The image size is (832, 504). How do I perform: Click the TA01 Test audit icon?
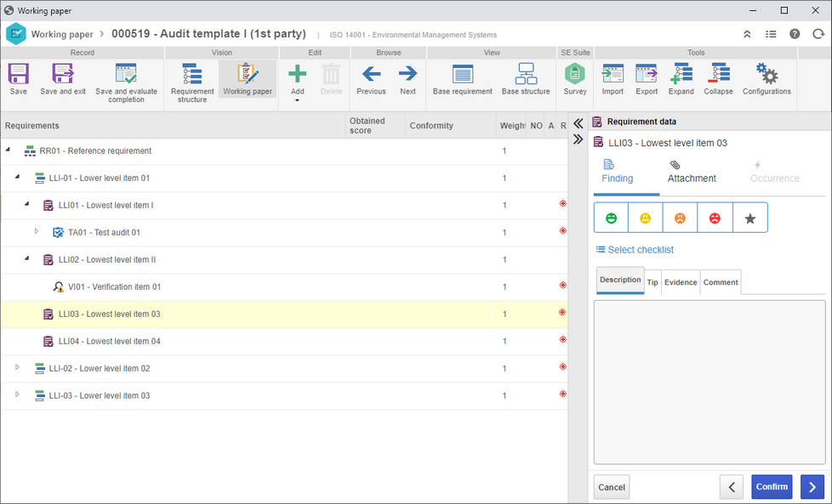[x=59, y=232]
